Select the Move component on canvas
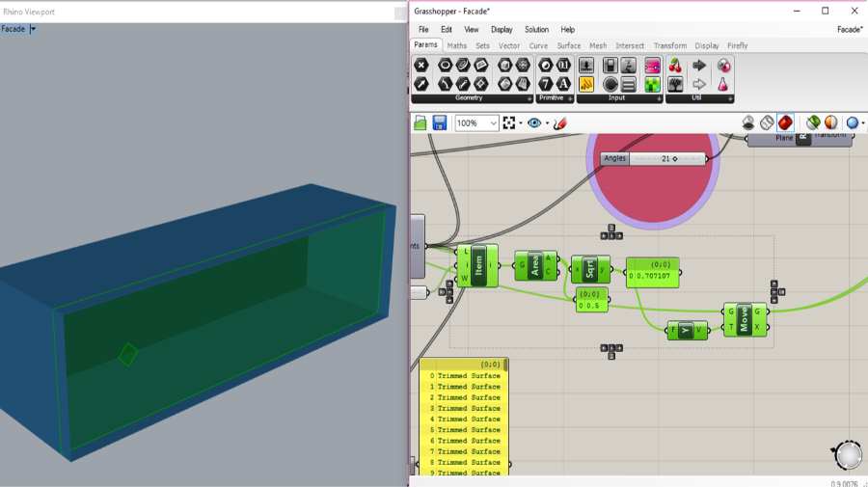The height and width of the screenshot is (487, 868). pos(744,319)
